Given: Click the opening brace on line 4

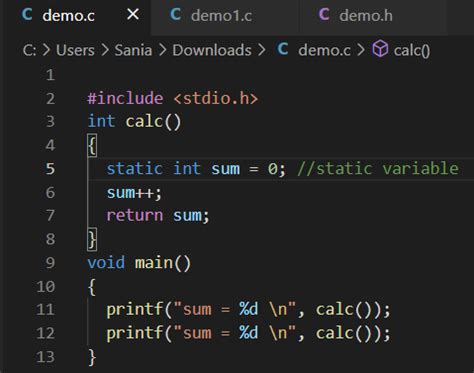Looking at the screenshot, I should (x=92, y=145).
